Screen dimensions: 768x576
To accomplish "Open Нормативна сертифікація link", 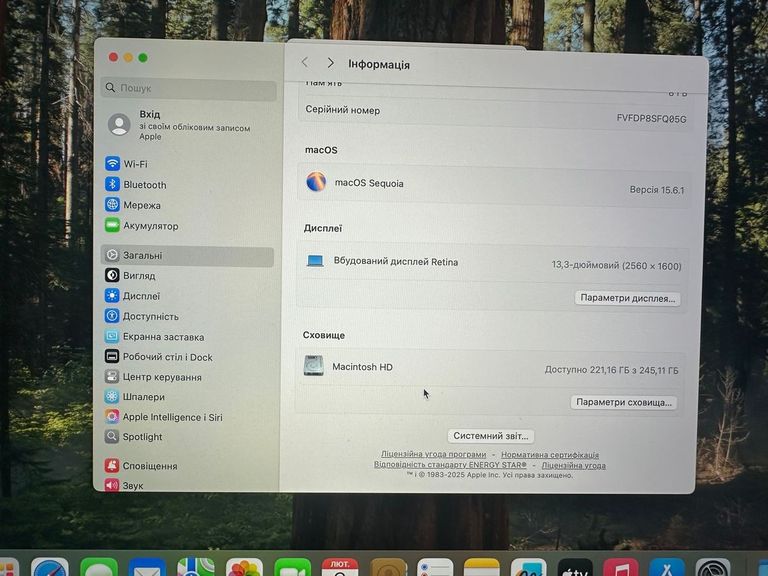I will coord(550,455).
